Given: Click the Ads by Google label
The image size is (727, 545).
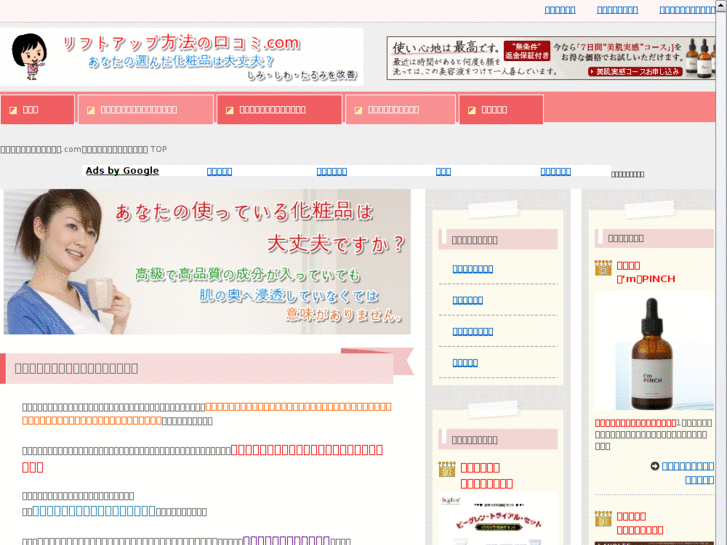Looking at the screenshot, I should [x=122, y=171].
